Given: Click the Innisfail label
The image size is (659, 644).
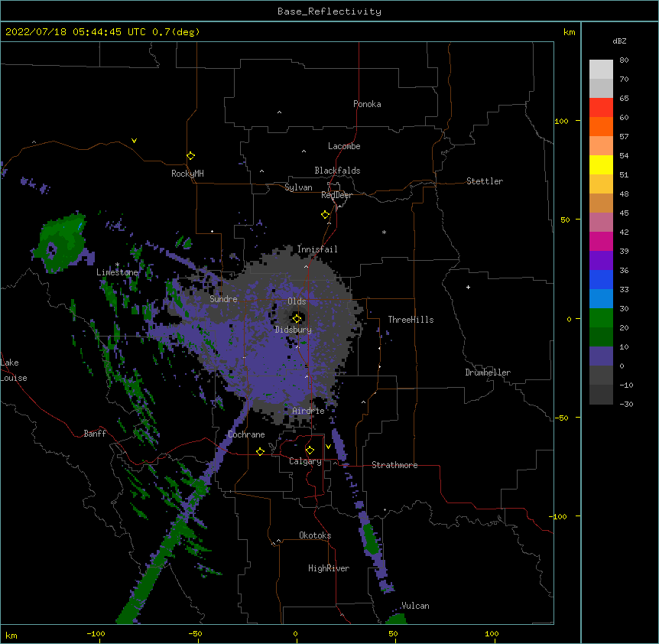Looking at the screenshot, I should point(317,249).
